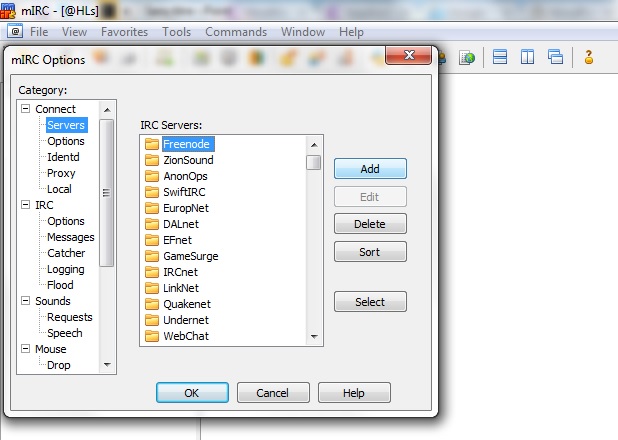
Task: Select Speech under Sounds
Action: pos(65,333)
